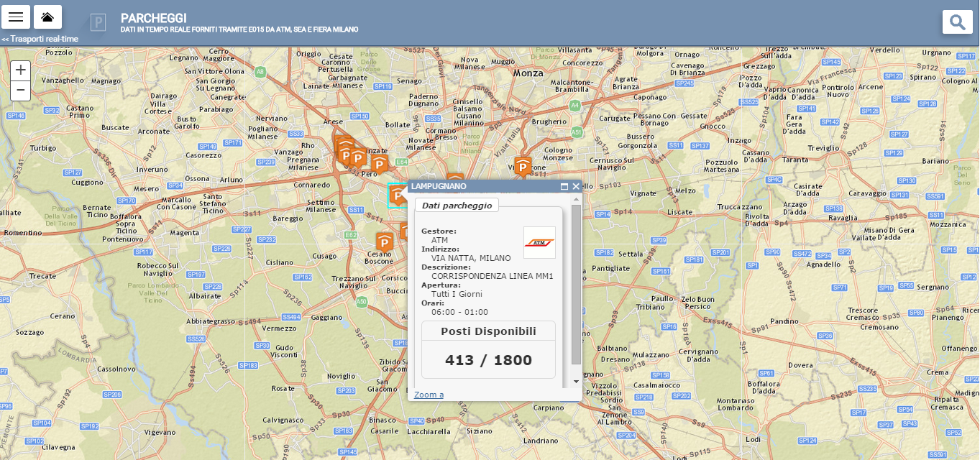Select the parking marker near Pero
The width and height of the screenshot is (980, 460).
point(379,164)
